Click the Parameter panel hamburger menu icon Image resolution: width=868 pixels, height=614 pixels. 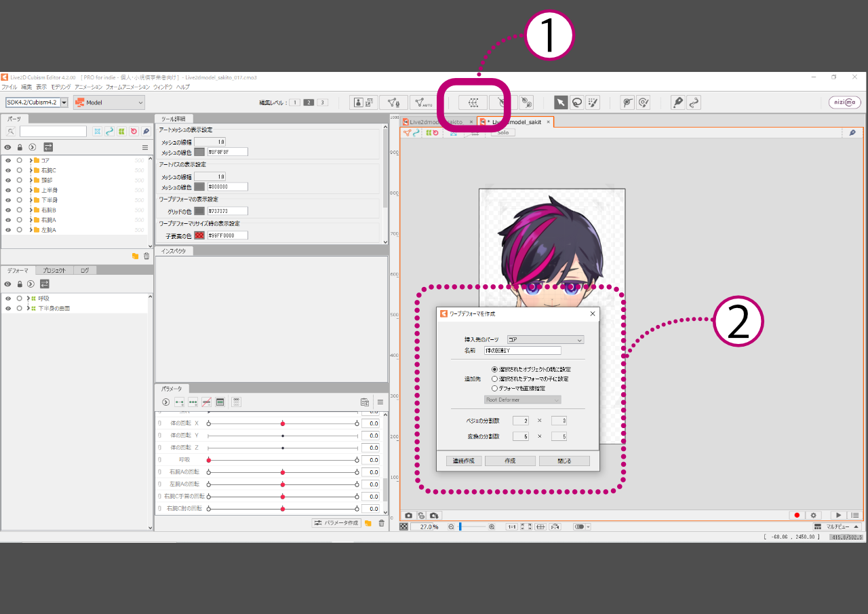coord(380,402)
